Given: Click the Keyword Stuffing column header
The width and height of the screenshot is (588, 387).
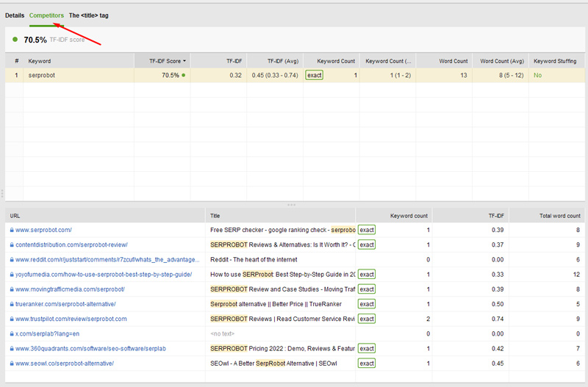Looking at the screenshot, I should [x=555, y=61].
